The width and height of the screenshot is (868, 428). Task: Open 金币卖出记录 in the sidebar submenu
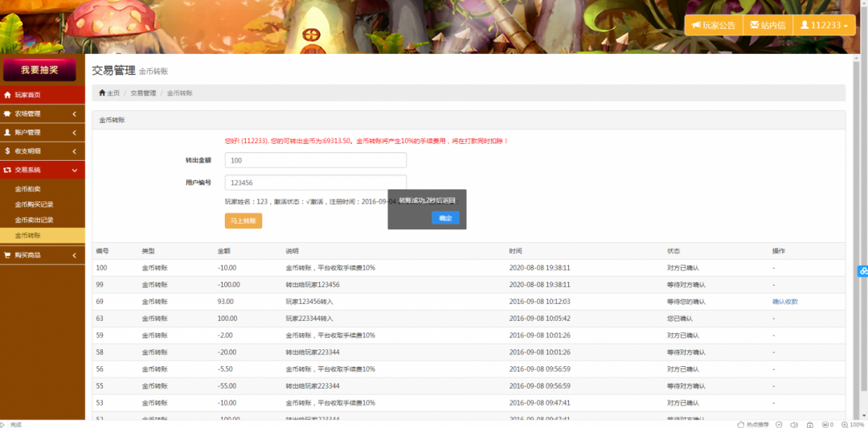34,220
